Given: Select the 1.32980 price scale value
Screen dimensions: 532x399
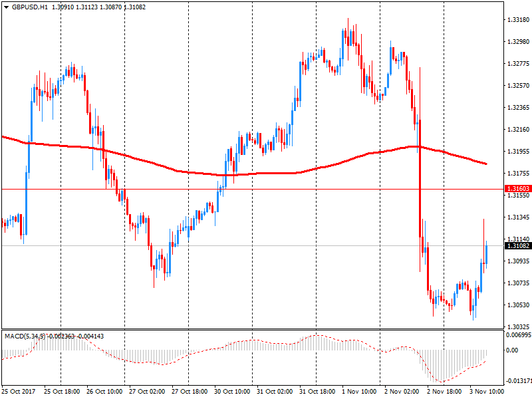Looking at the screenshot, I should [x=518, y=42].
